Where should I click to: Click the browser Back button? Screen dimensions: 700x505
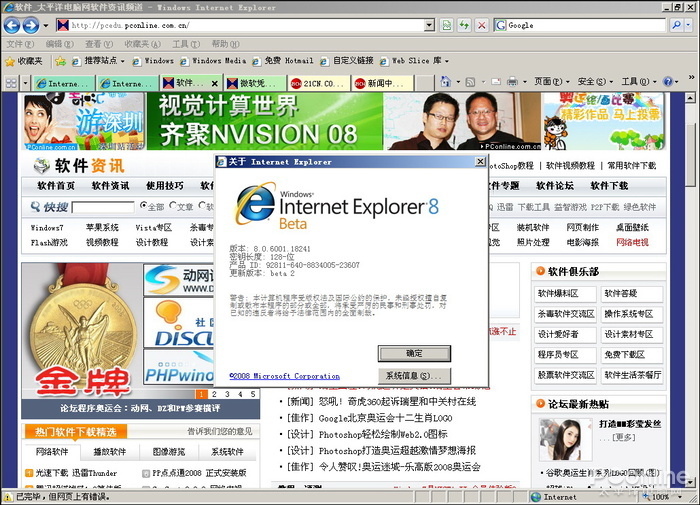pos(13,25)
